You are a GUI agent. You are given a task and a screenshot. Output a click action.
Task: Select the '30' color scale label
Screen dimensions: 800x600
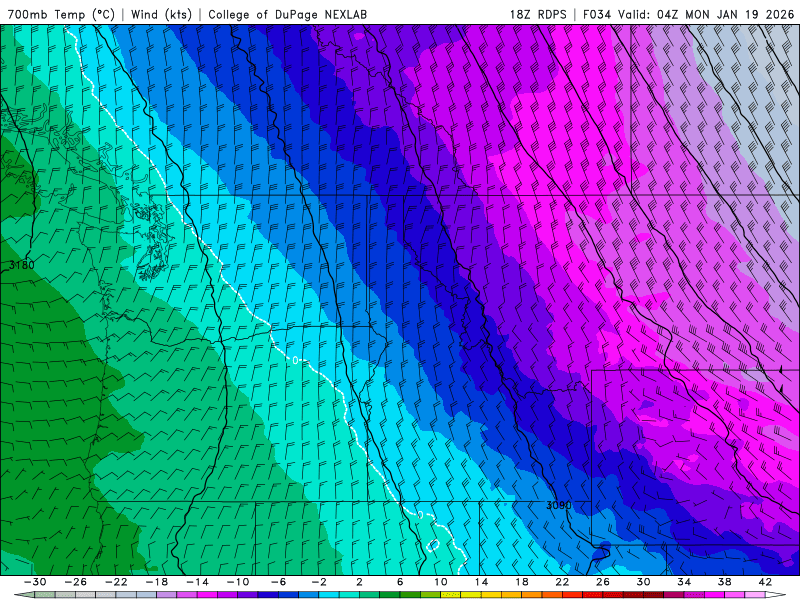(x=643, y=582)
